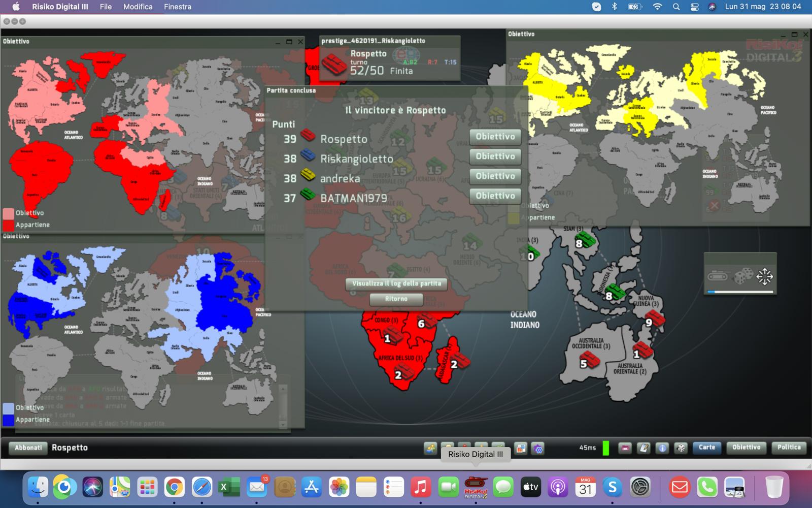The image size is (812, 508).
Task: Open the Politica button
Action: pos(789,448)
